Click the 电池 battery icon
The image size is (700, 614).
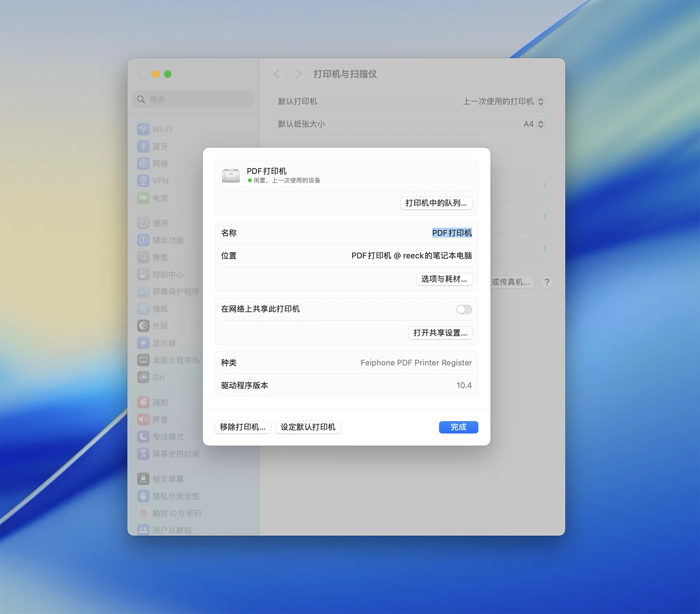pos(143,198)
